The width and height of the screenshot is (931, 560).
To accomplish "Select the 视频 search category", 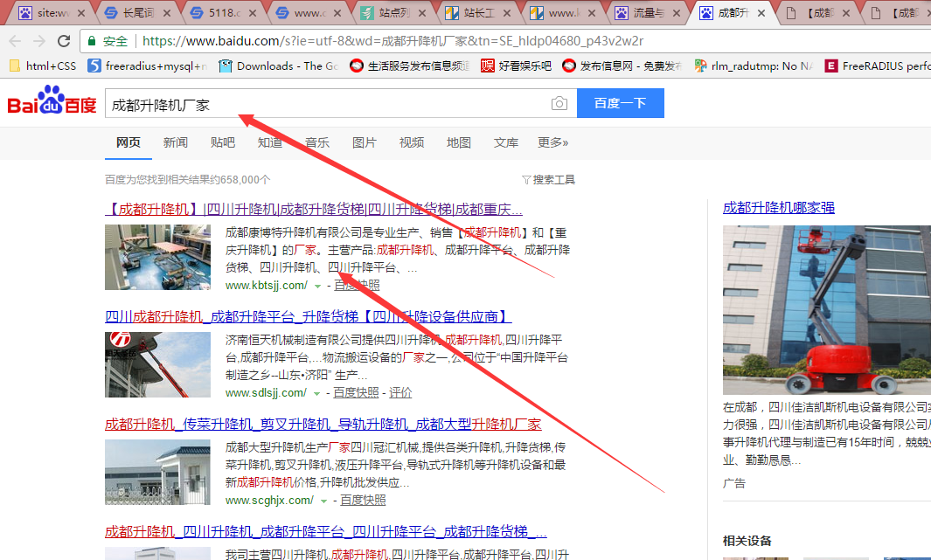I will pyautogui.click(x=412, y=142).
